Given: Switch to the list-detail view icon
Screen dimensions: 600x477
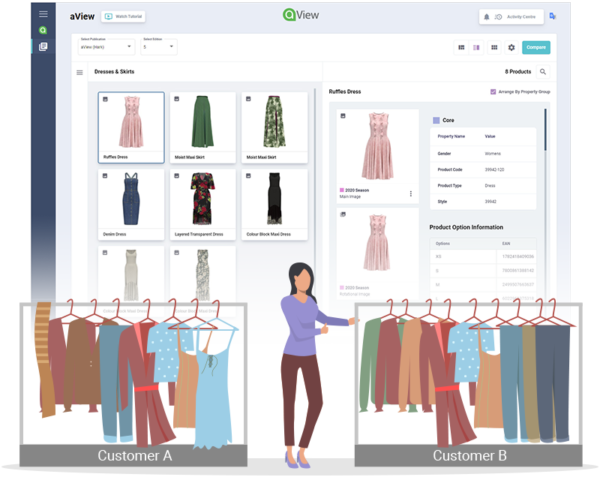Looking at the screenshot, I should pyautogui.click(x=461, y=47).
